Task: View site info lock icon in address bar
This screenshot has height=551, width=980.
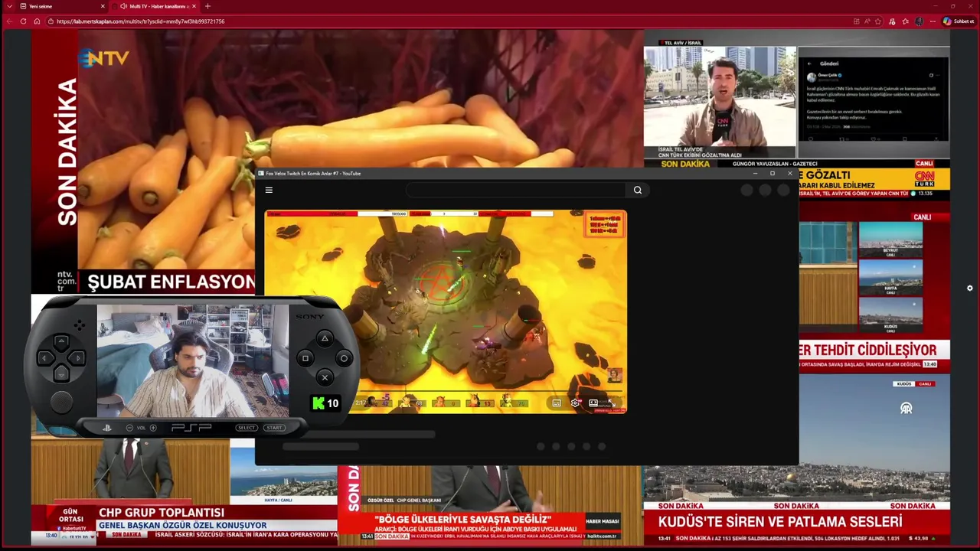Action: [51, 21]
